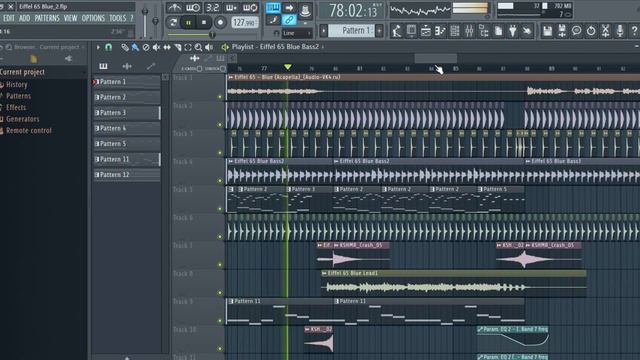Select the Slice tool in Playlist toolbar
Viewport: 640px width, 360px height.
[x=178, y=47]
